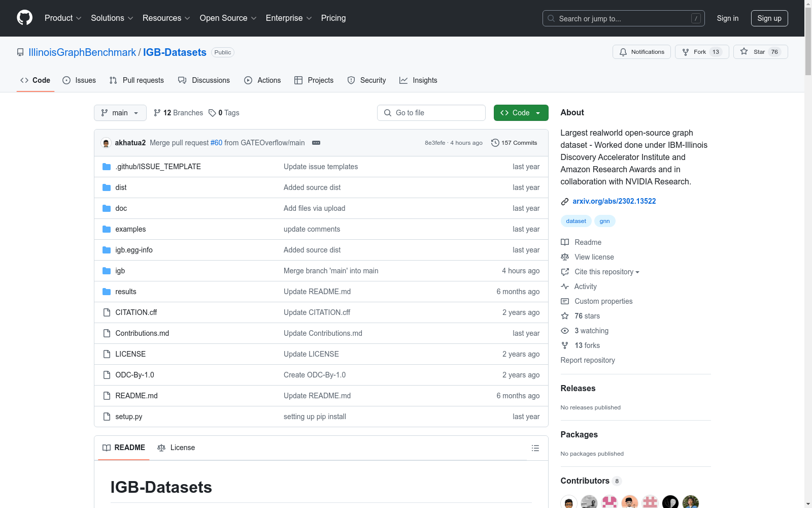812x508 pixels.
Task: Select the Insights tab
Action: pos(418,80)
